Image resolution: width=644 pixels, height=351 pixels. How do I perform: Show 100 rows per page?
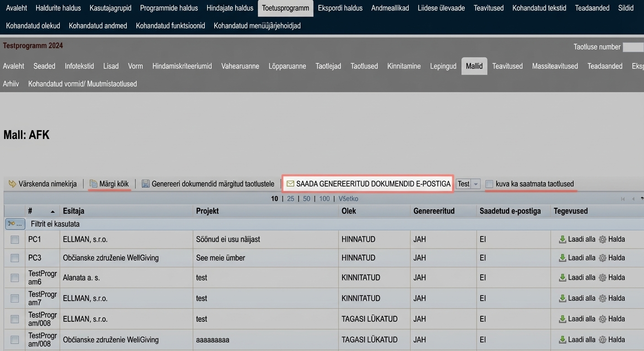pos(324,199)
